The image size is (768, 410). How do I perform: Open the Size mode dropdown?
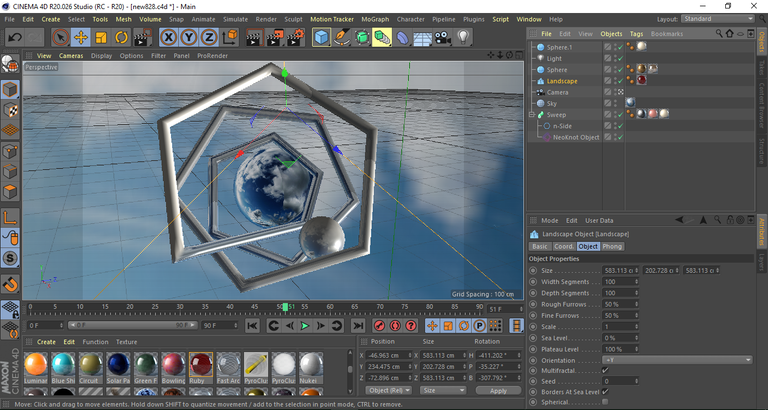(443, 390)
